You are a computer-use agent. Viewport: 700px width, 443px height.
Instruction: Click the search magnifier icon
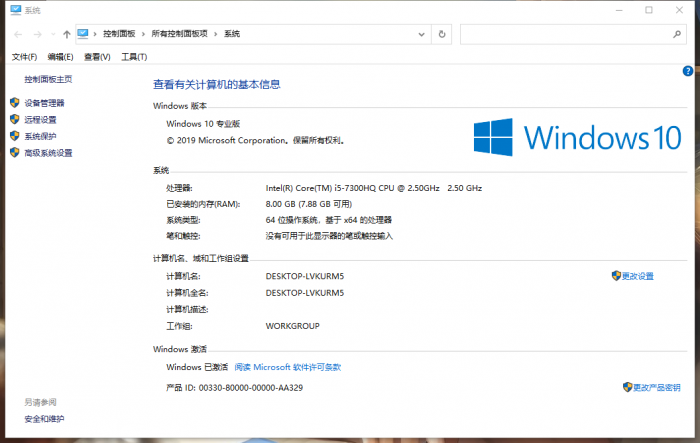[675, 34]
